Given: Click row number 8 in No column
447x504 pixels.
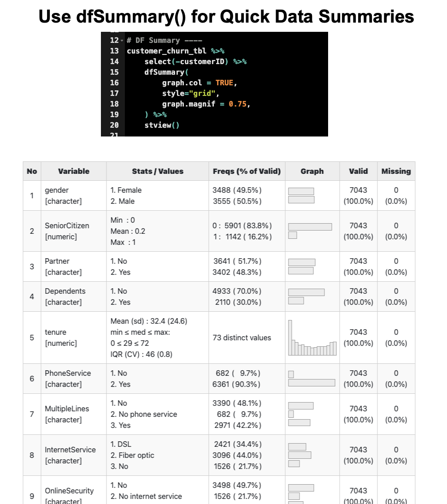Looking at the screenshot, I should click(32, 456).
